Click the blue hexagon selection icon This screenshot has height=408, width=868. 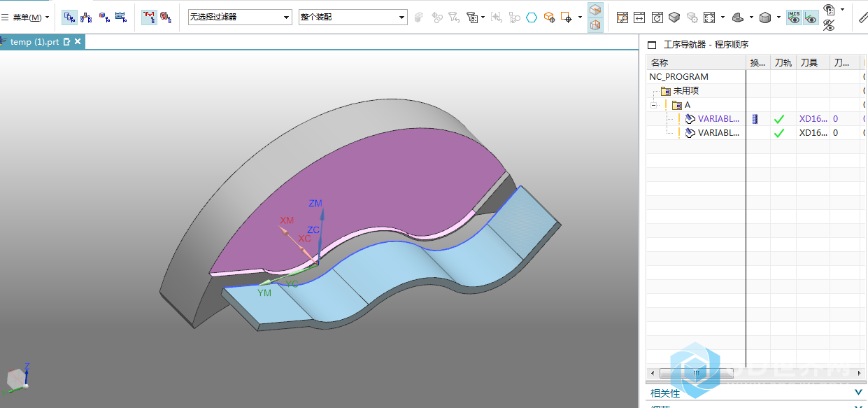point(532,17)
